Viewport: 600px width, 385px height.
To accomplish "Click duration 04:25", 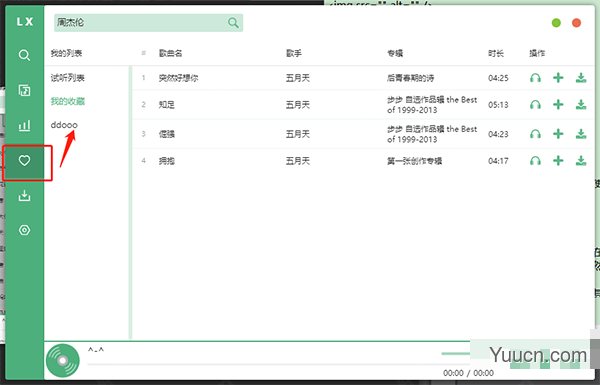I will (498, 78).
